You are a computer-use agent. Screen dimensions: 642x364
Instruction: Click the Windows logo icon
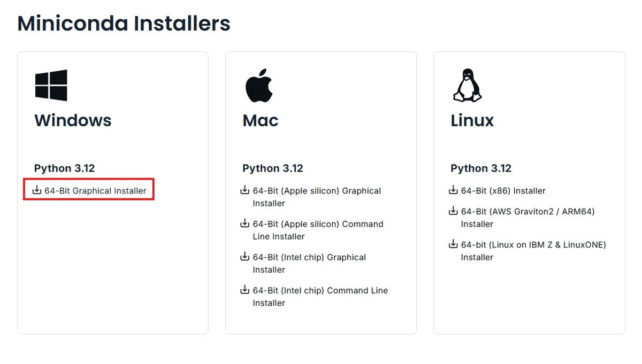click(51, 85)
